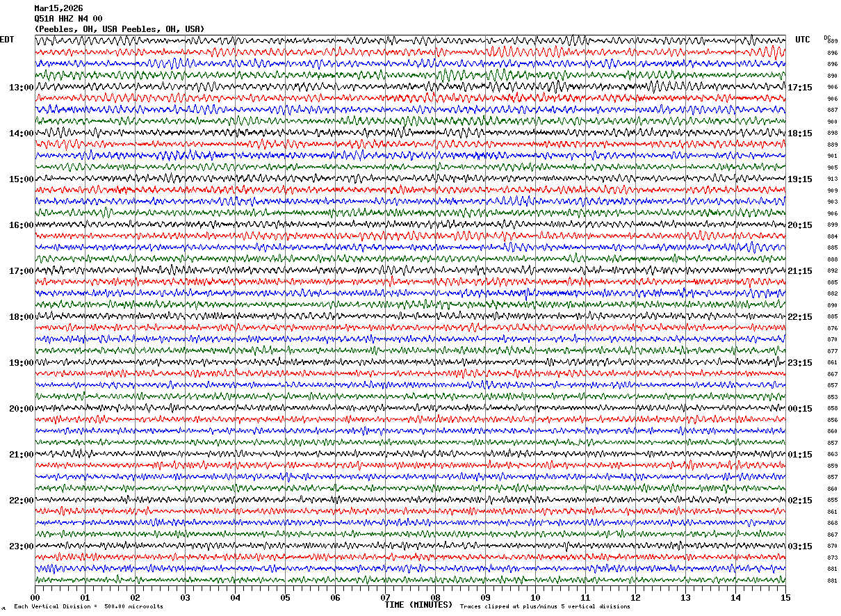The width and height of the screenshot is (841, 616).
Task: Click the DC value "899"
Action: [832, 225]
